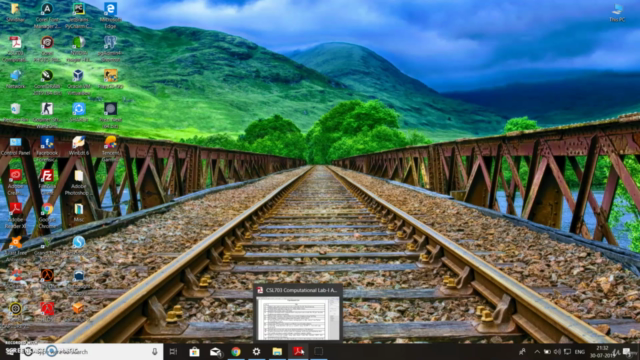Image resolution: width=640 pixels, height=360 pixels.
Task: Launch the Adobe Reader XI desktop shortcut
Action: point(16,216)
